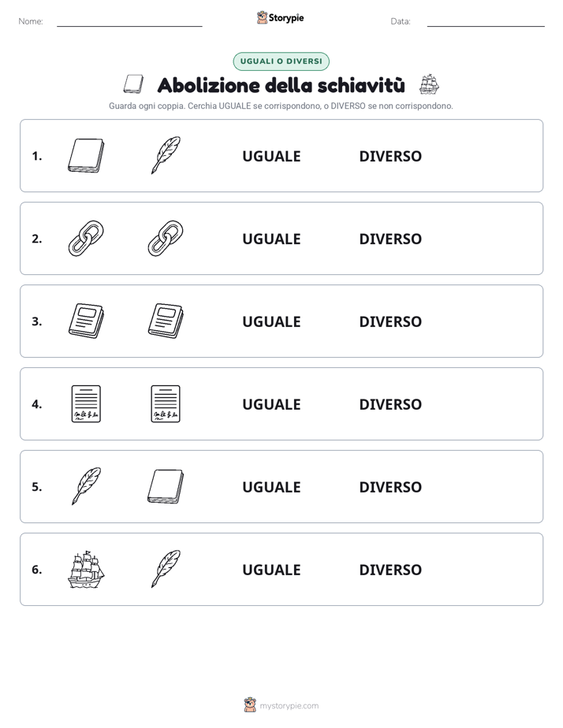Screen dimensions: 563x728
Task: Click the book icon in row 1
Action: [x=86, y=155]
